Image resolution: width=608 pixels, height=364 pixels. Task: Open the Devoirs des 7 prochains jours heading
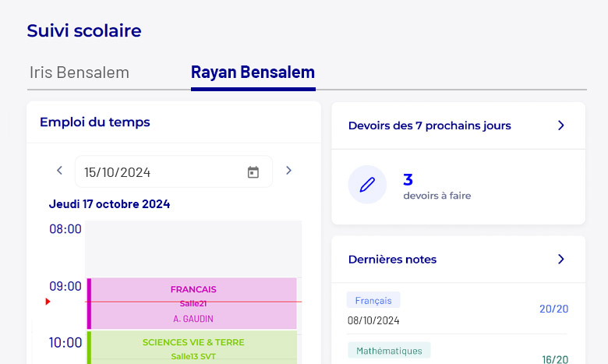[x=429, y=125]
